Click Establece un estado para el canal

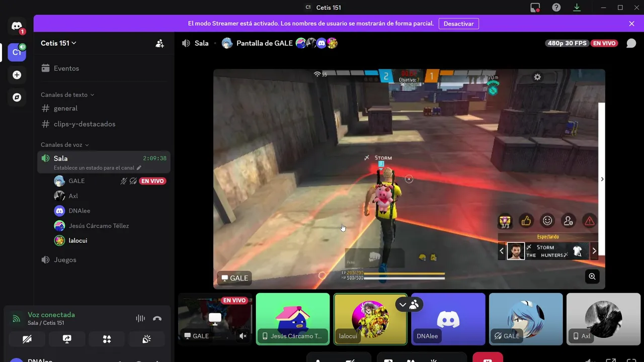click(94, 168)
